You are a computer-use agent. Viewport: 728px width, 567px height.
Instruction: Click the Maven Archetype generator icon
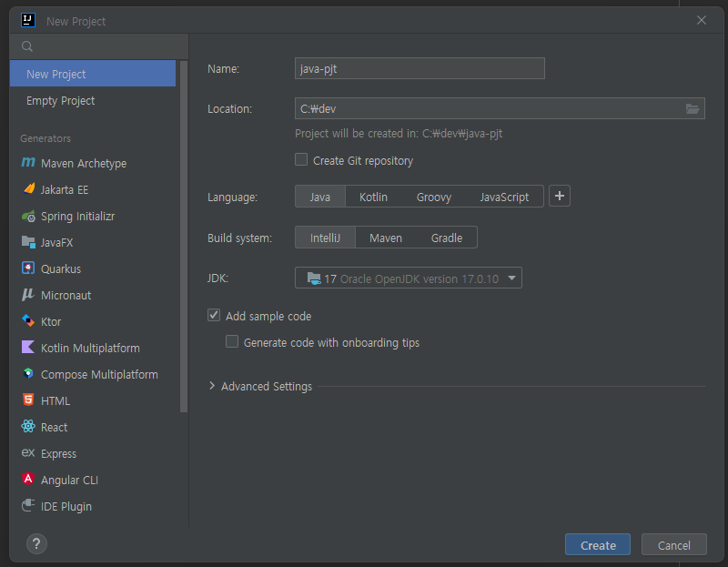pos(28,163)
